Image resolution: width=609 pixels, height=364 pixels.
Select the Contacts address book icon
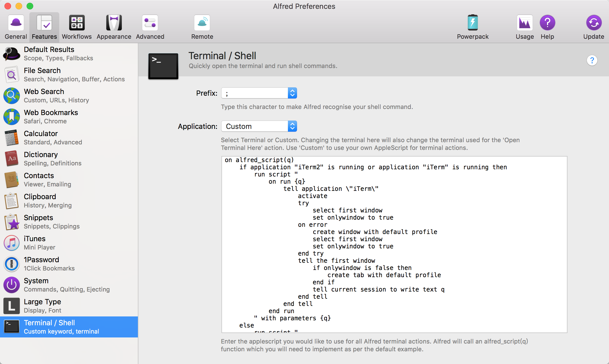[12, 180]
